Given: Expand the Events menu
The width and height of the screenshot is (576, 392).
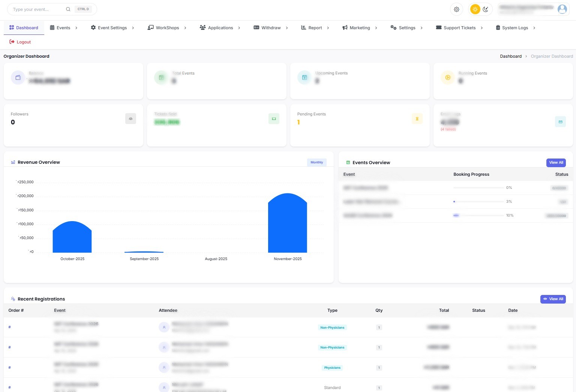Looking at the screenshot, I should [x=64, y=28].
